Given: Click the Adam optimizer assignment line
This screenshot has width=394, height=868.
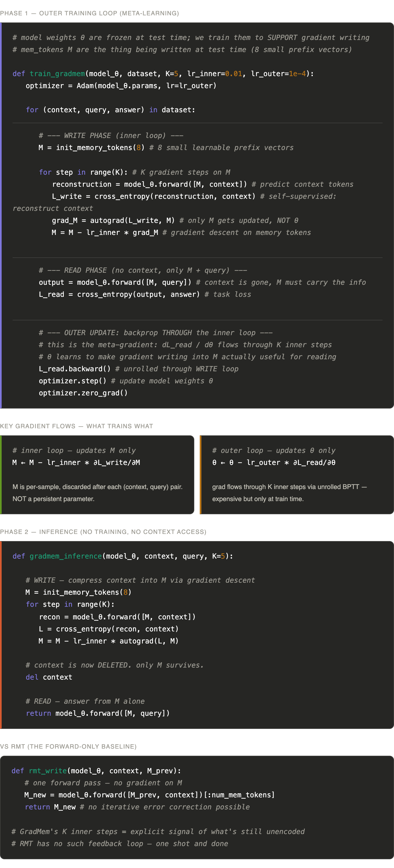Looking at the screenshot, I should point(121,86).
